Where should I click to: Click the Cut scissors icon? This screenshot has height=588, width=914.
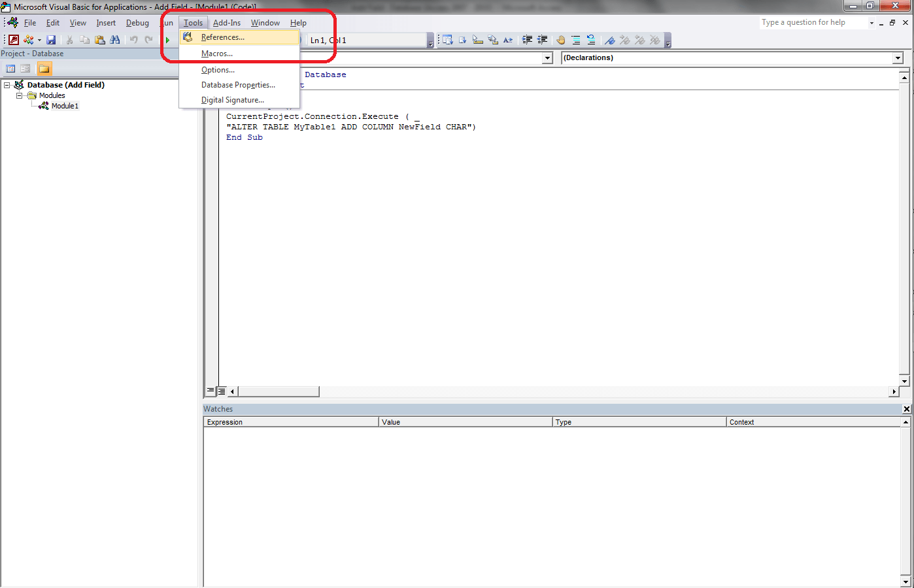pos(70,40)
